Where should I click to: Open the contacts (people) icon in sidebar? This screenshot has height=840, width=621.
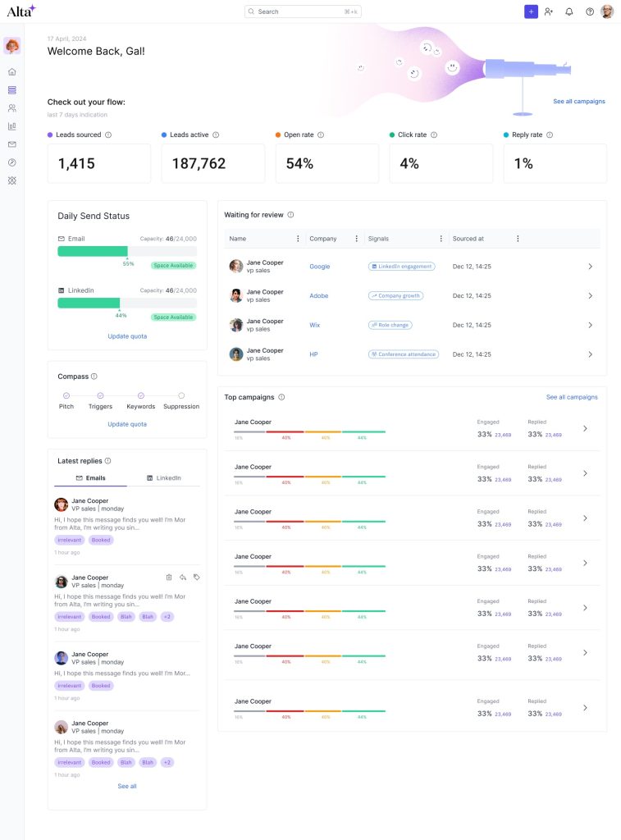[11, 108]
